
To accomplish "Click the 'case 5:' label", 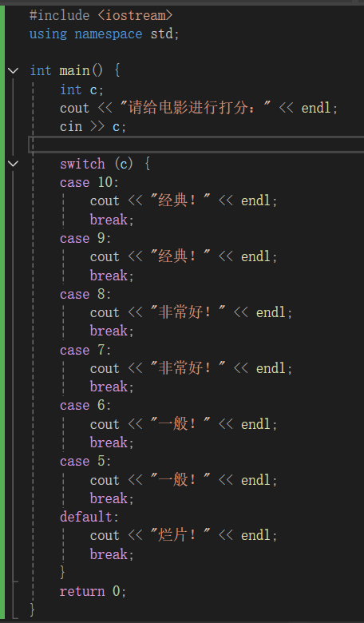I will [x=85, y=462].
